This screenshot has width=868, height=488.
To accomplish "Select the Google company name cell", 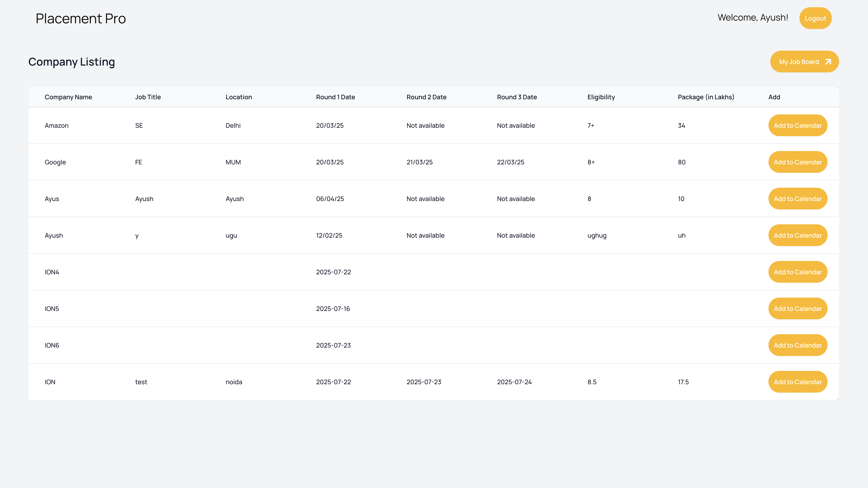I will 55,162.
